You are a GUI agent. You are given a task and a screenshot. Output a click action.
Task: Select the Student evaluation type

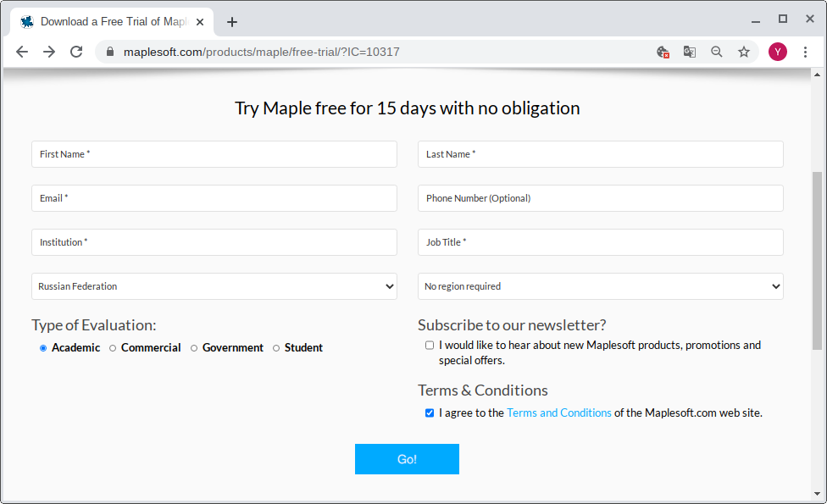pyautogui.click(x=276, y=348)
